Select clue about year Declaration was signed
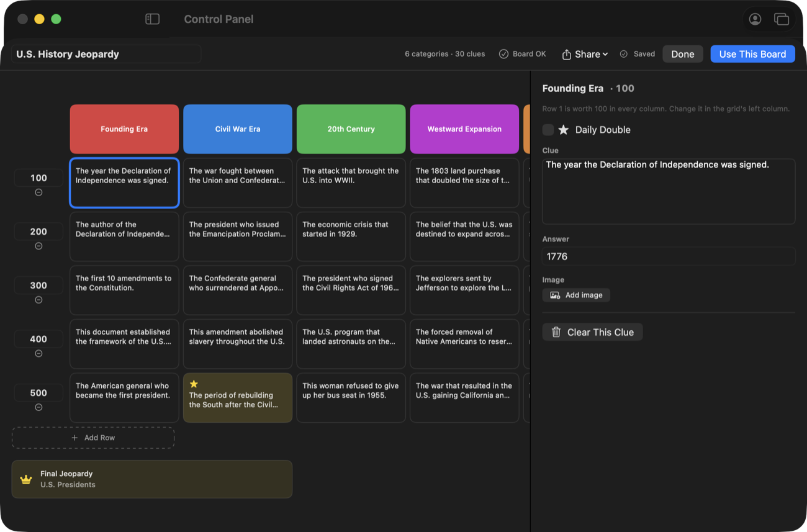807x532 pixels. point(124,183)
